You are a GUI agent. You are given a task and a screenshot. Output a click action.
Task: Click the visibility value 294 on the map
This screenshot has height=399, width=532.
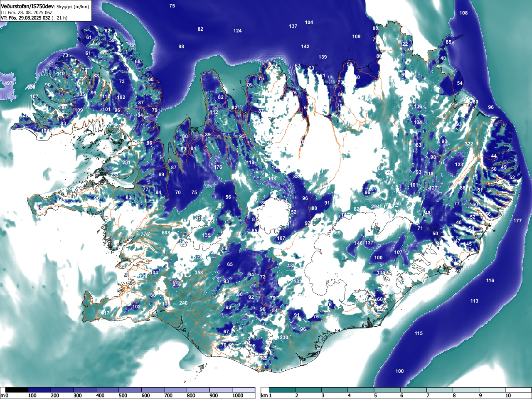click(x=375, y=207)
